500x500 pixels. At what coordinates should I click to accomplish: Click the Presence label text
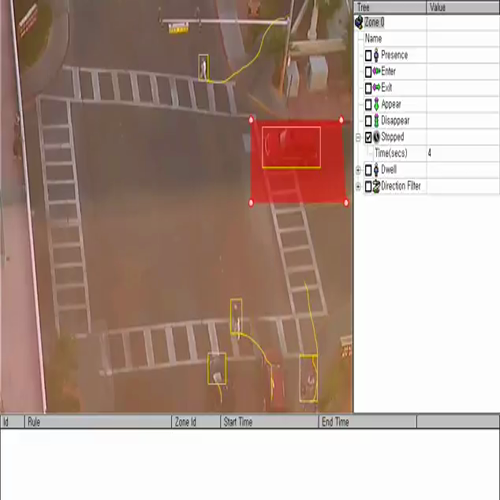coord(394,55)
